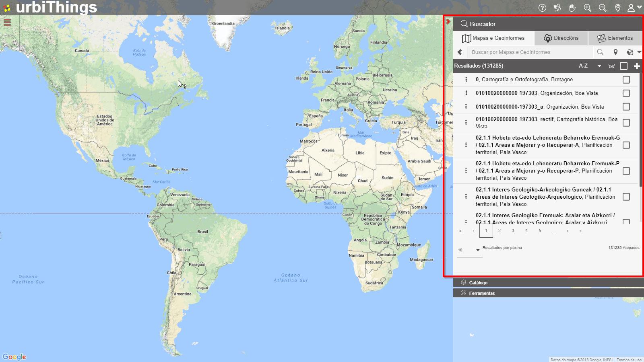Click the 'Buscar por Mapas e Geoinformes' field
The height and width of the screenshot is (362, 644).
pyautogui.click(x=530, y=52)
